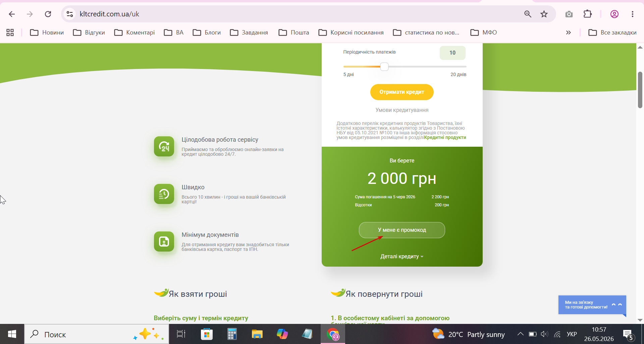This screenshot has height=344, width=644.
Task: Open the 'Новини' bookmarks folder
Action: click(x=47, y=32)
